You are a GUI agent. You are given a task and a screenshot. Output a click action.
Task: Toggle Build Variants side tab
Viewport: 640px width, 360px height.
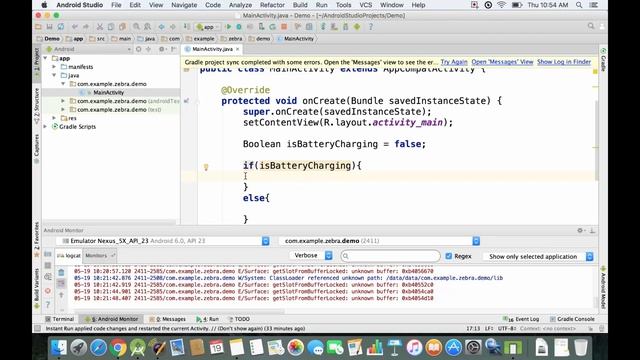(x=37, y=288)
